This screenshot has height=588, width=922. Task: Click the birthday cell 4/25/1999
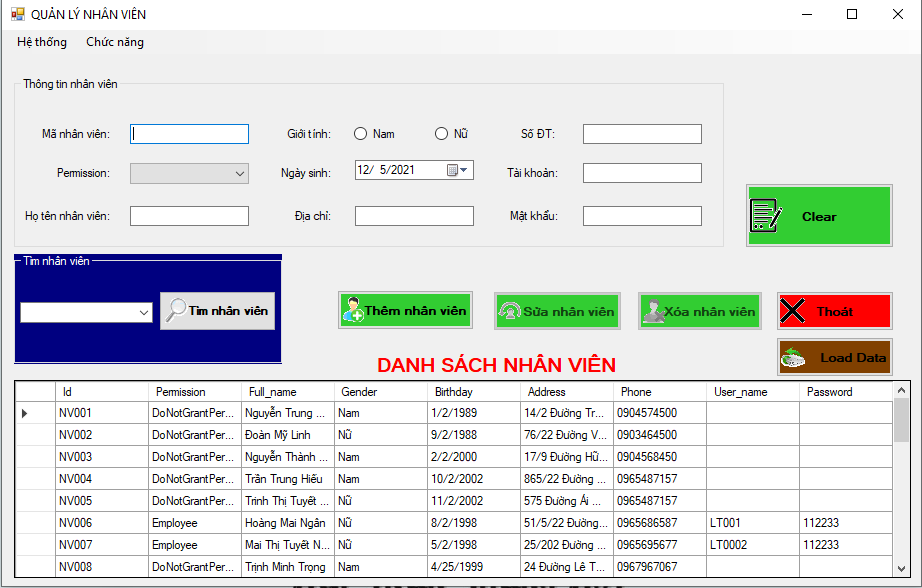(474, 567)
